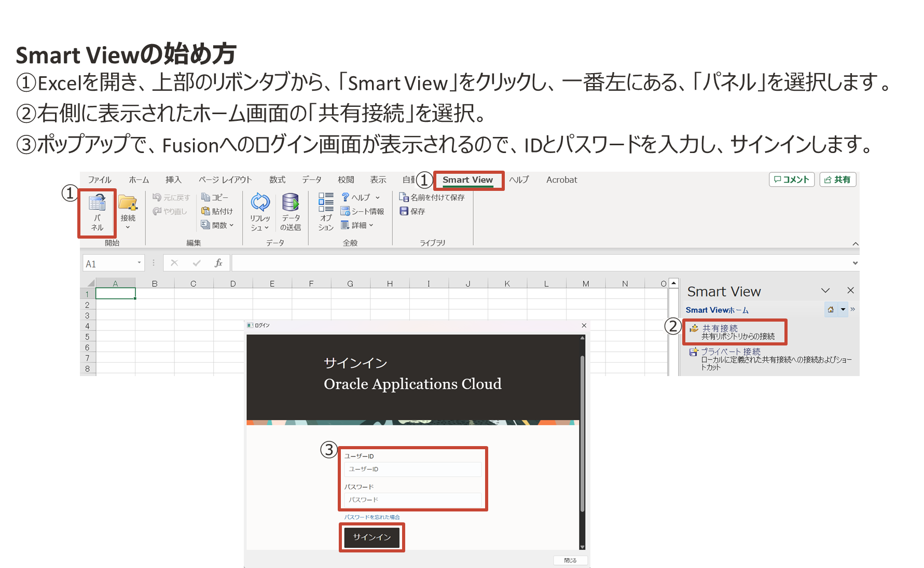924x568 pixels.
Task: Click the double-arrow icon in Smart View panel
Action: tap(852, 309)
